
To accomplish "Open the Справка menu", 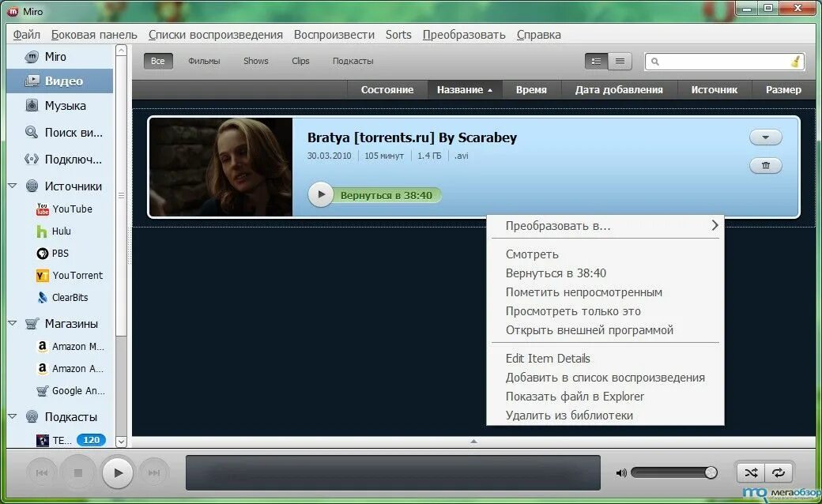I will pos(539,35).
